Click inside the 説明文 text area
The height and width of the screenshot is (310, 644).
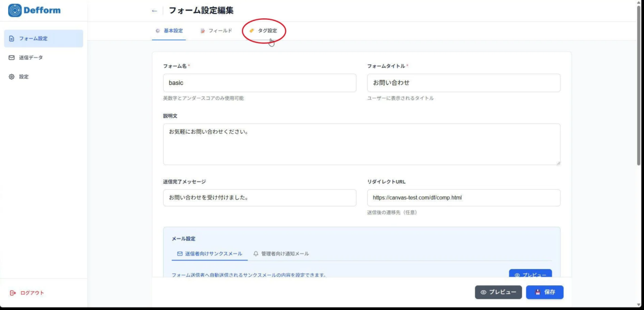362,143
